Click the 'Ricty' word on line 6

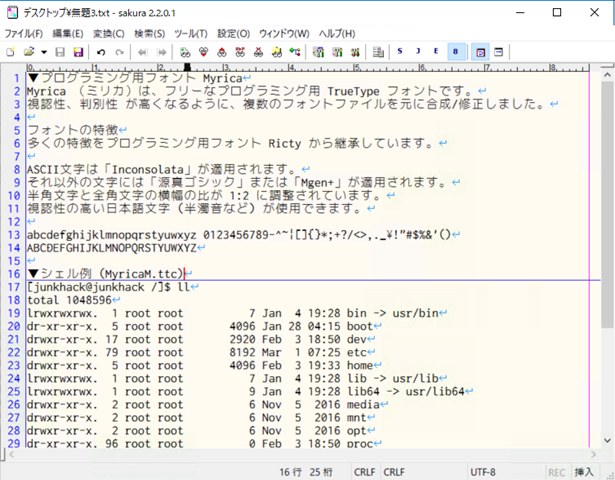point(285,144)
